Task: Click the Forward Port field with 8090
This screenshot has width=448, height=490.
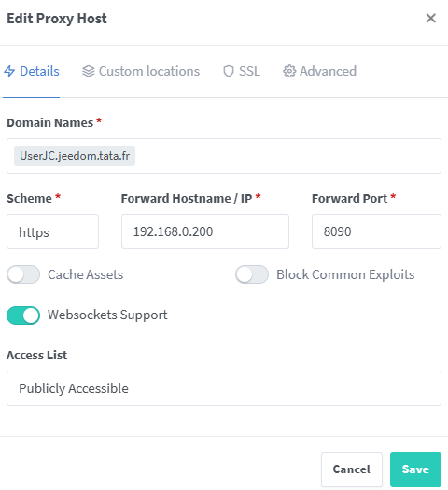Action: tap(376, 231)
